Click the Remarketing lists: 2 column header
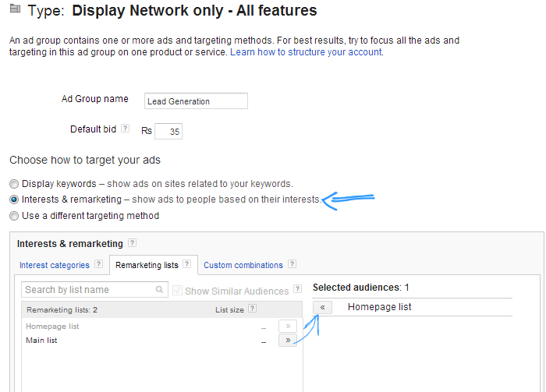Image resolution: width=546 pixels, height=392 pixels. tap(62, 309)
